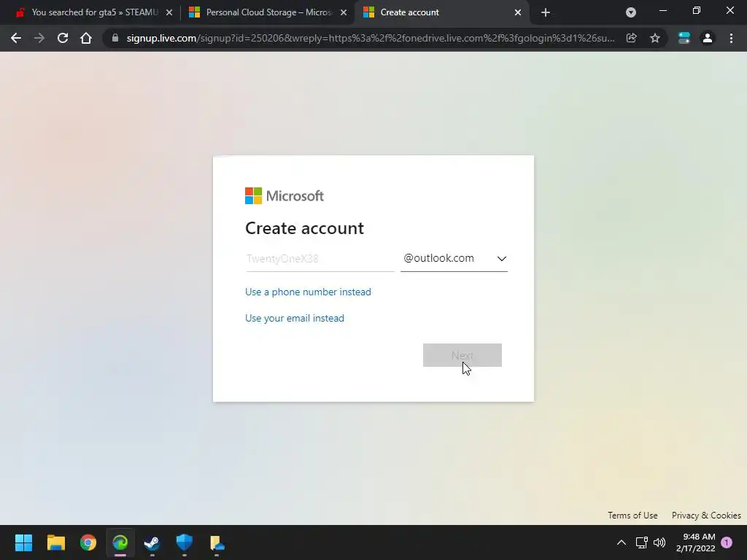Open a new tab with plus button
Viewport: 747px width, 560px height.
coord(546,12)
